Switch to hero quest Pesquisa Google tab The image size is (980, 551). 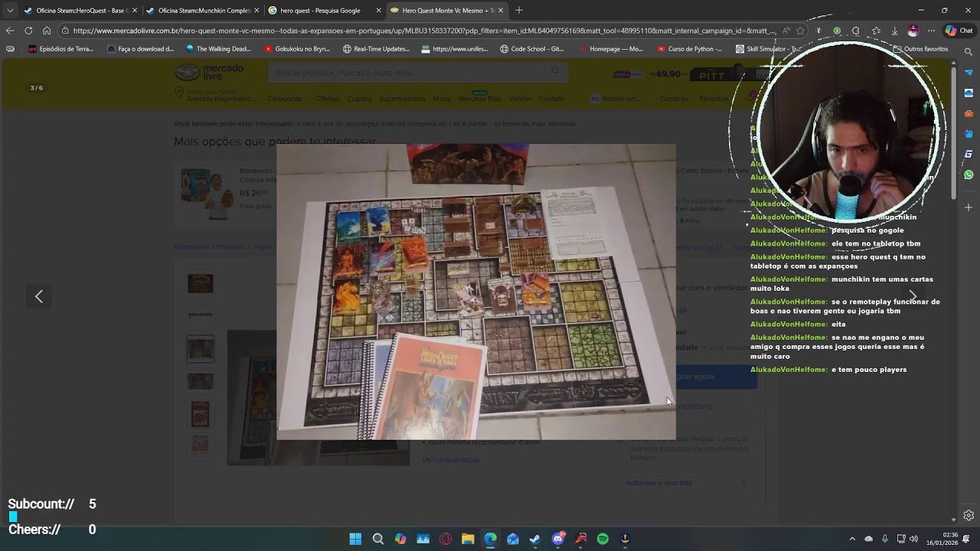(x=325, y=11)
